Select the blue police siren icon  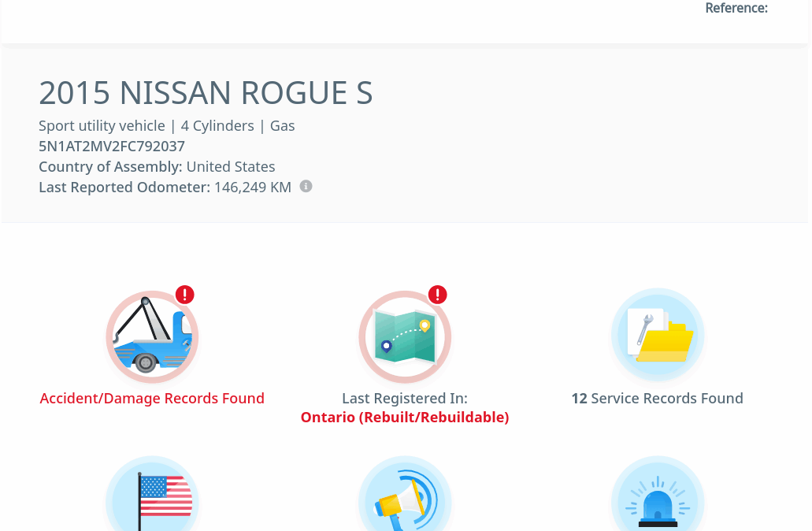point(658,494)
